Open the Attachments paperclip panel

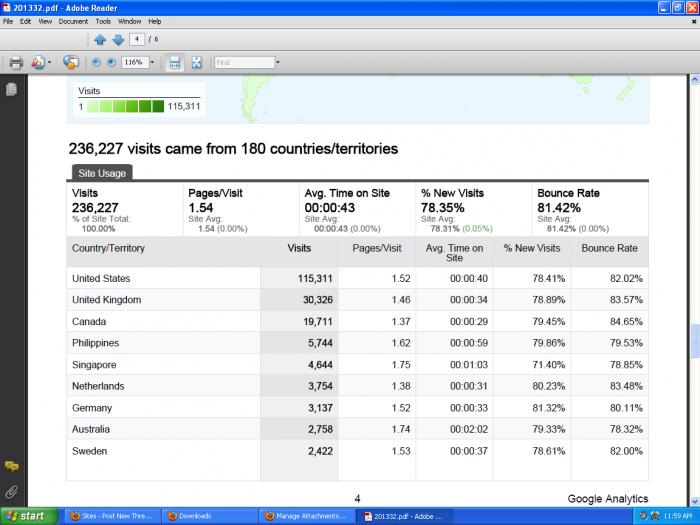pyautogui.click(x=11, y=491)
